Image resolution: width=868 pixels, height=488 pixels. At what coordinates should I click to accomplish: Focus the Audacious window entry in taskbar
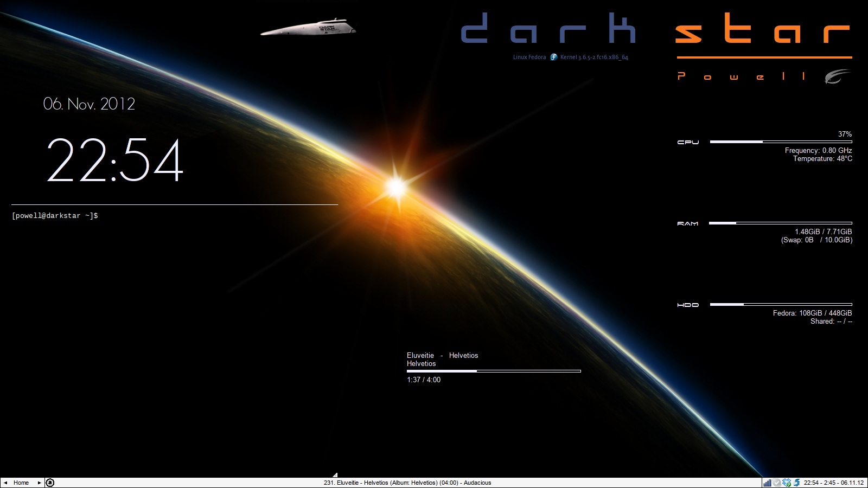407,483
